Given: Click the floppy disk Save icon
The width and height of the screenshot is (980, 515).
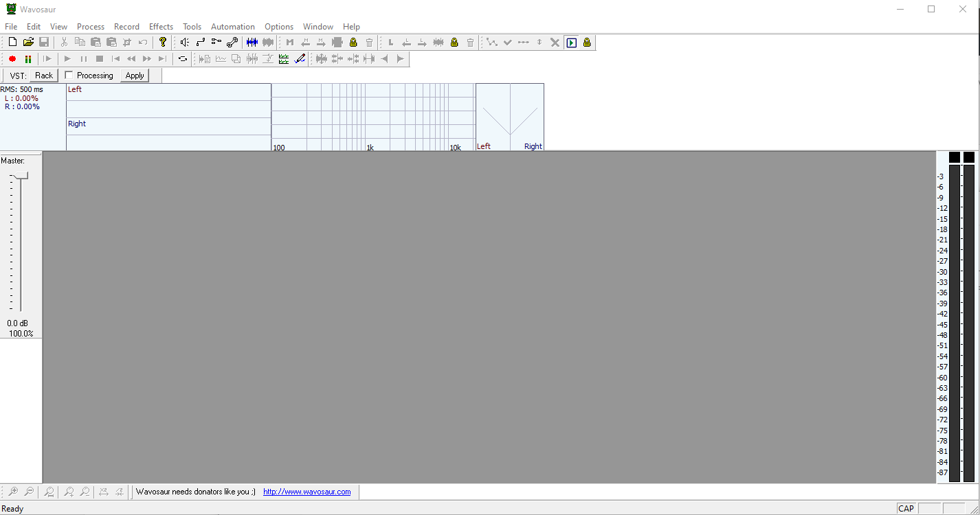Looking at the screenshot, I should (x=44, y=43).
